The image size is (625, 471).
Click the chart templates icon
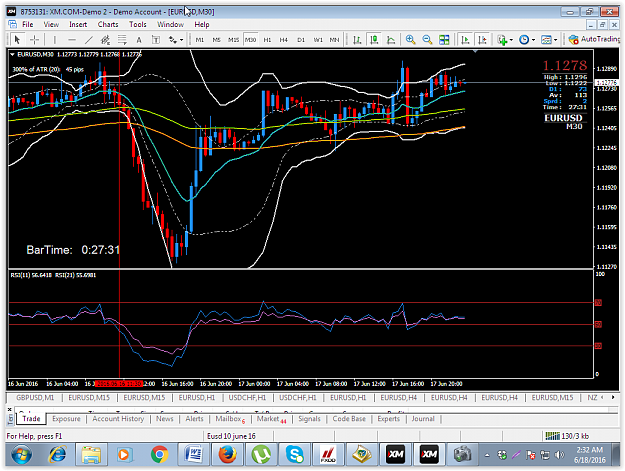coord(546,39)
